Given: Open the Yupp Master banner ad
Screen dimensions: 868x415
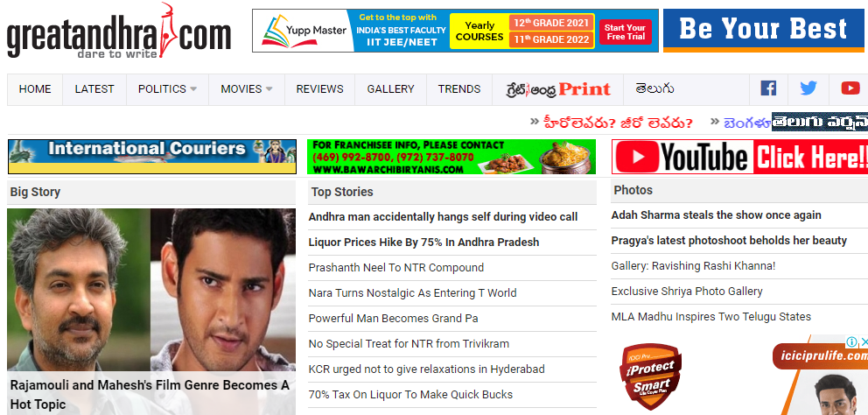Looking at the screenshot, I should (455, 31).
